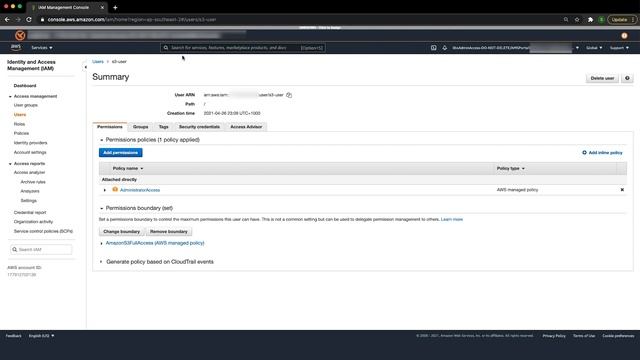This screenshot has height=360, width=640.
Task: Expand the AdministratorAccess policy row
Action: point(105,190)
